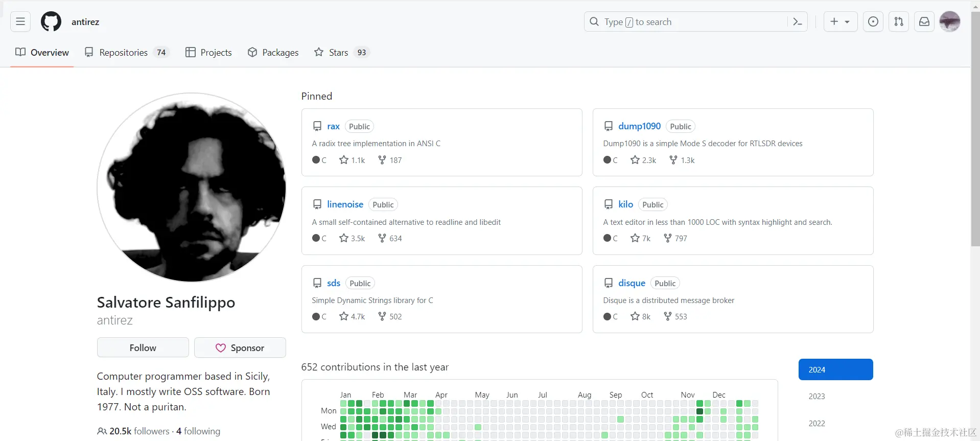Click the linenoise repository book icon
Image resolution: width=980 pixels, height=441 pixels.
[x=317, y=204]
